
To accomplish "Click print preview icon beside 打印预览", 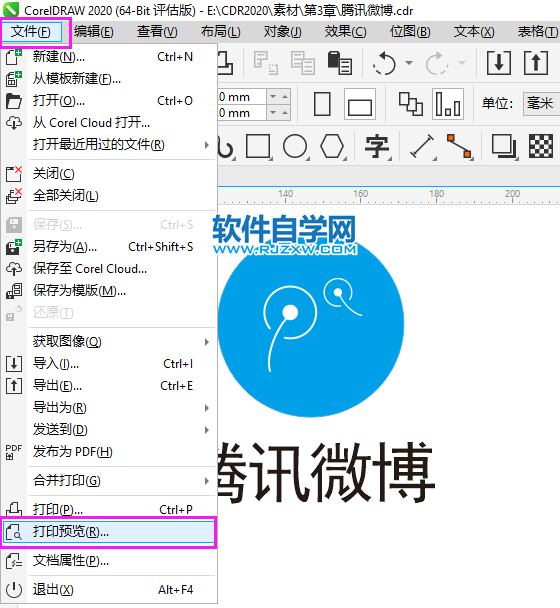I will [x=14, y=532].
